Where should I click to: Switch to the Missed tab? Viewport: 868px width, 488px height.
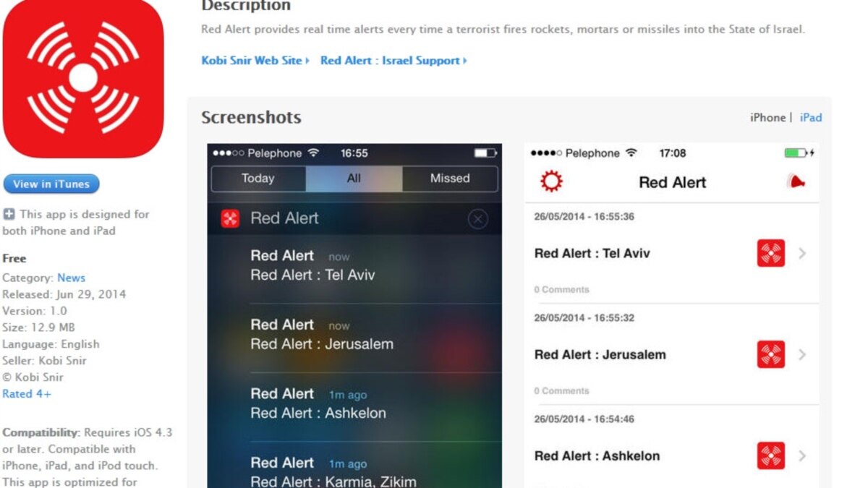point(449,179)
